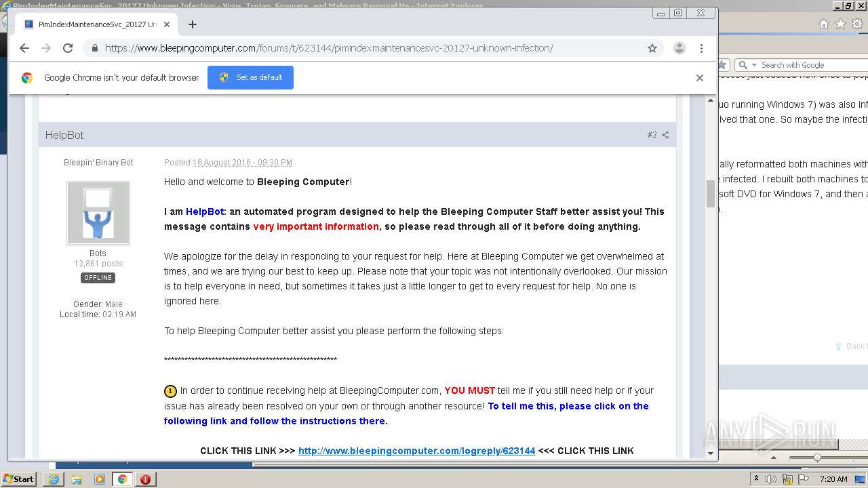Go forward in Chrome
The width and height of the screenshot is (868, 488).
(46, 48)
